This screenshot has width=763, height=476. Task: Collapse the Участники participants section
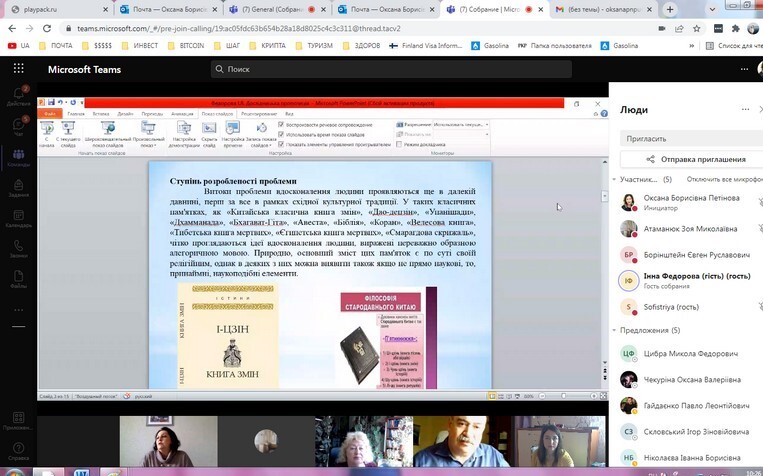[x=614, y=180]
